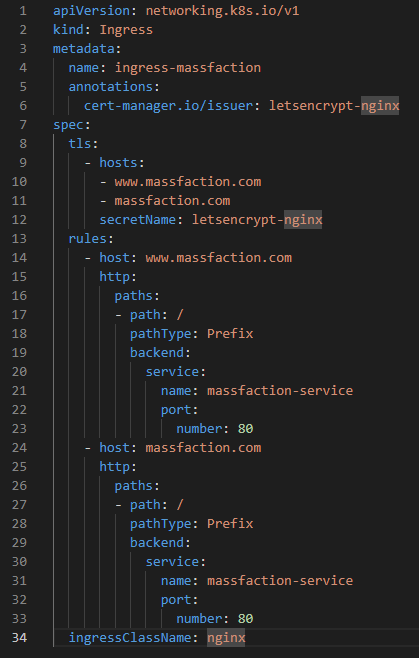Click line number 13 in the gutter

[x=19, y=239]
